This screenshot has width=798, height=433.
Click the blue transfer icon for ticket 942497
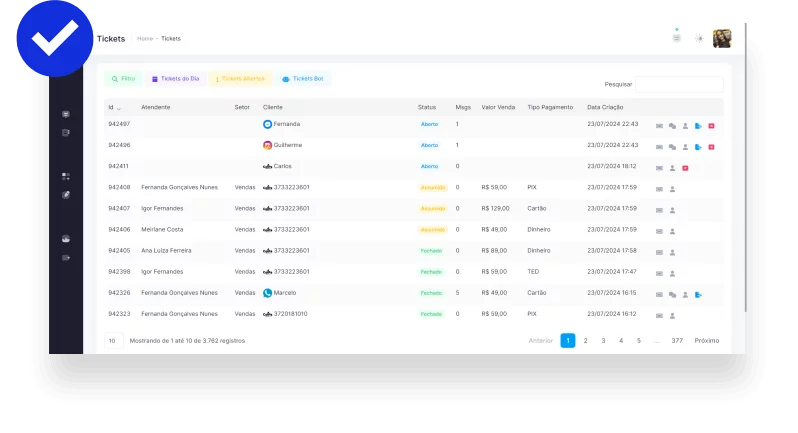coord(698,126)
